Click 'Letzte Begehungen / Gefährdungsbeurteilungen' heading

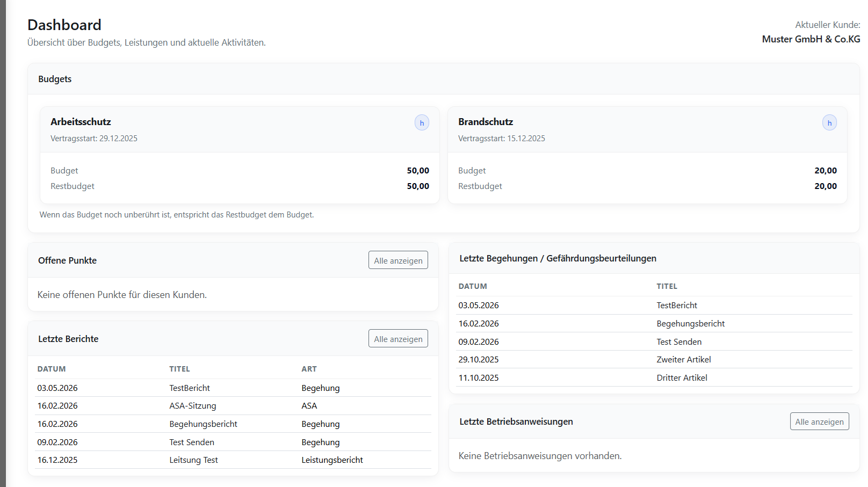coord(558,258)
